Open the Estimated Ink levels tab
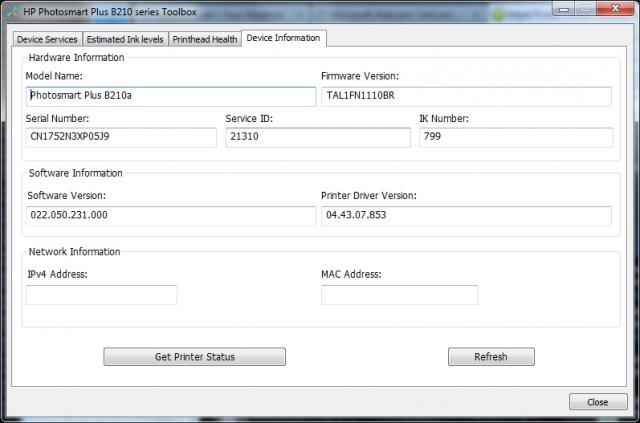This screenshot has width=640, height=423. point(125,40)
